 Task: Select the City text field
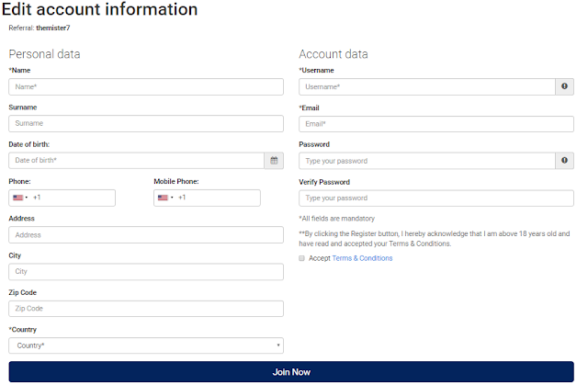point(146,271)
